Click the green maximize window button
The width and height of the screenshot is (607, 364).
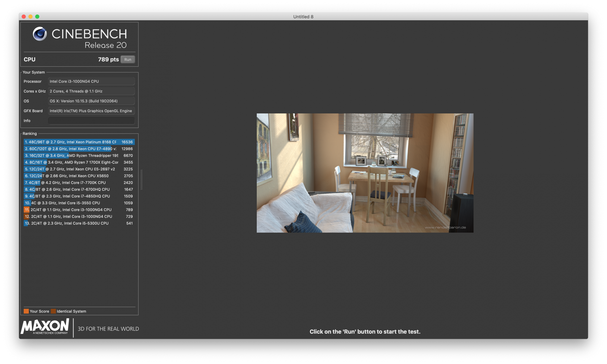(37, 17)
